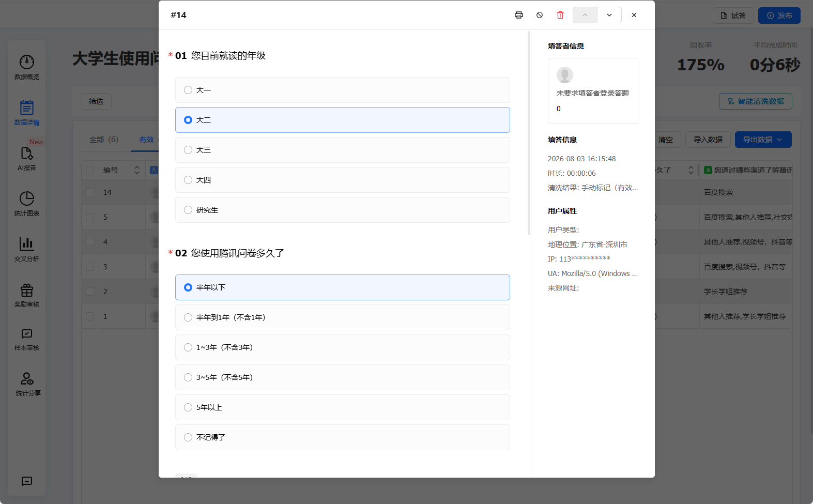This screenshot has width=813, height=504.
Task: Choose the 不记得了 option
Action: [x=343, y=437]
